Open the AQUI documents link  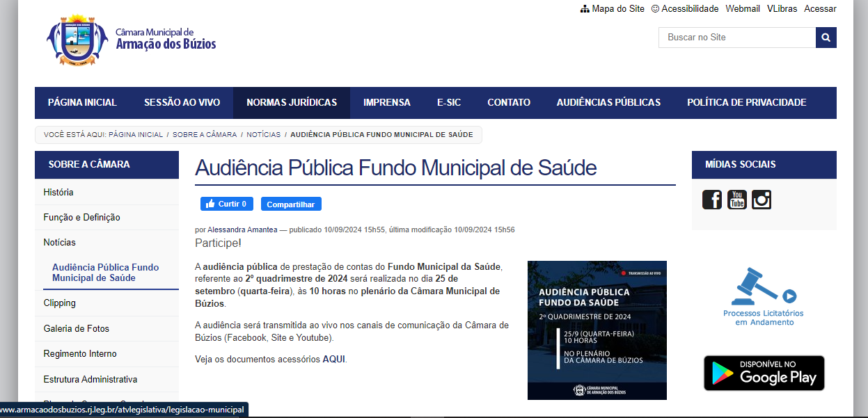coord(333,360)
